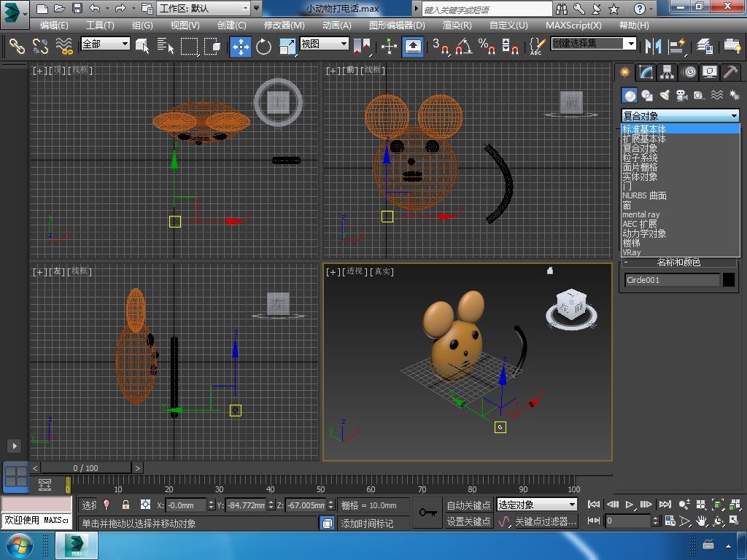Click the Windows Start button
This screenshot has height=560, width=747.
coord(18,545)
